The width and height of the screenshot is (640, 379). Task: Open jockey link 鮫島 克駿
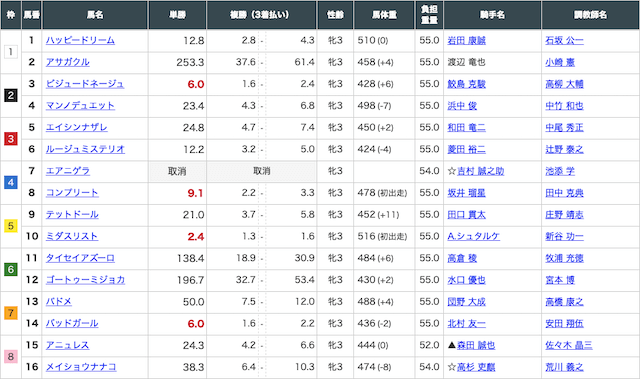pos(467,84)
